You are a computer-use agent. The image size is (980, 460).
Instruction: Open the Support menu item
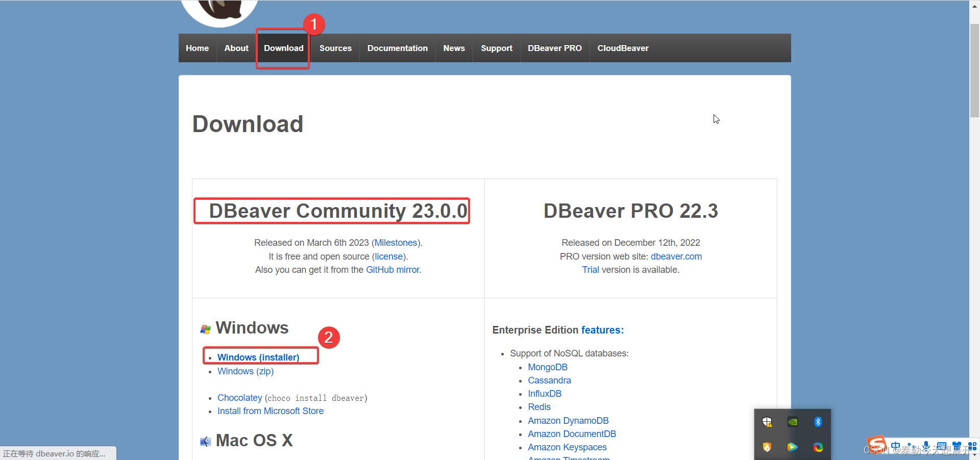tap(497, 48)
